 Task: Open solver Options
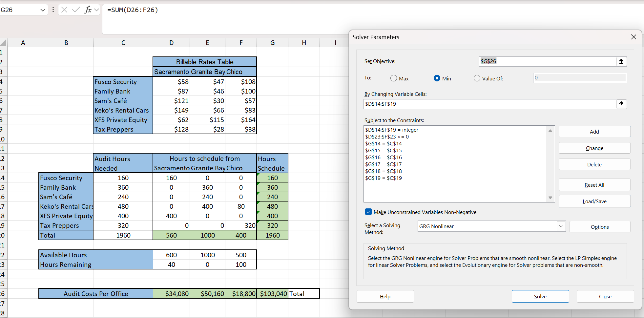point(599,227)
